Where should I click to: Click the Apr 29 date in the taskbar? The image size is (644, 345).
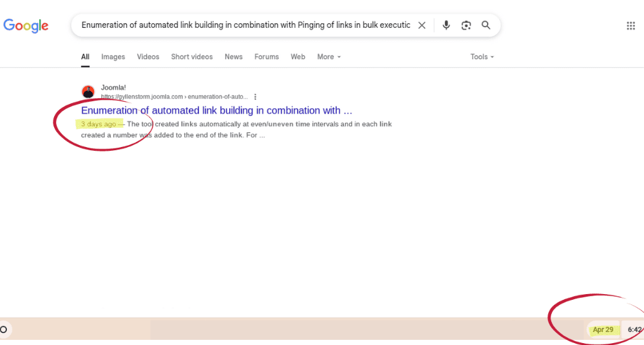(x=603, y=330)
